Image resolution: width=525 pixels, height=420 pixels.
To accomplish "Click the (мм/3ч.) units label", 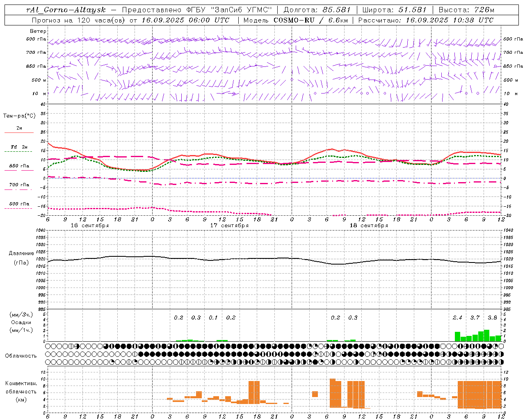I will tap(21, 315).
